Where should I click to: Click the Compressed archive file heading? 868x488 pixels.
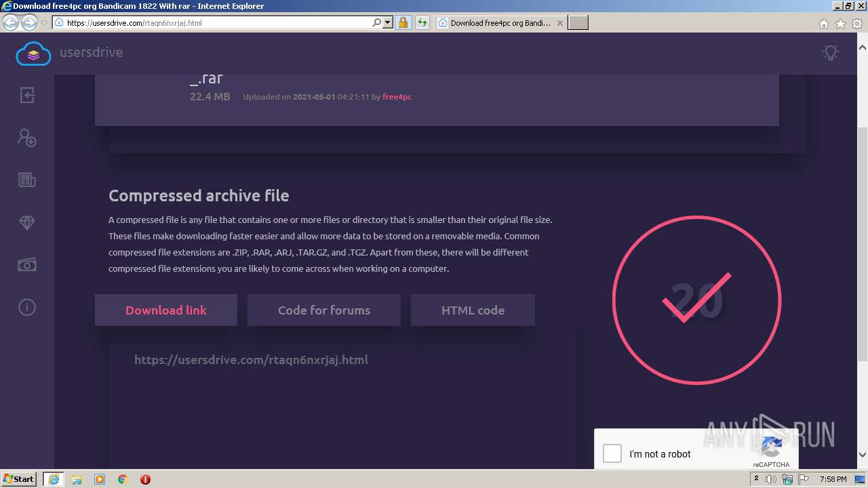point(199,196)
